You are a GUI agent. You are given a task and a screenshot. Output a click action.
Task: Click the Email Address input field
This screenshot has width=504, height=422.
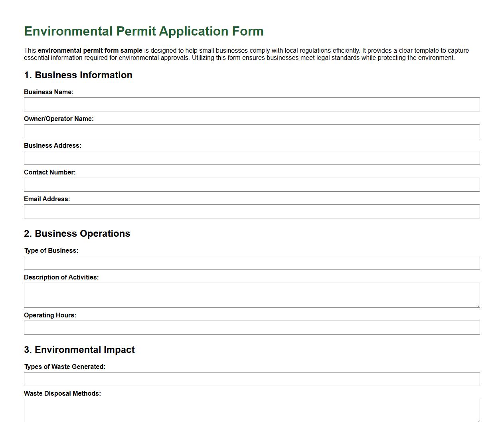pos(252,211)
